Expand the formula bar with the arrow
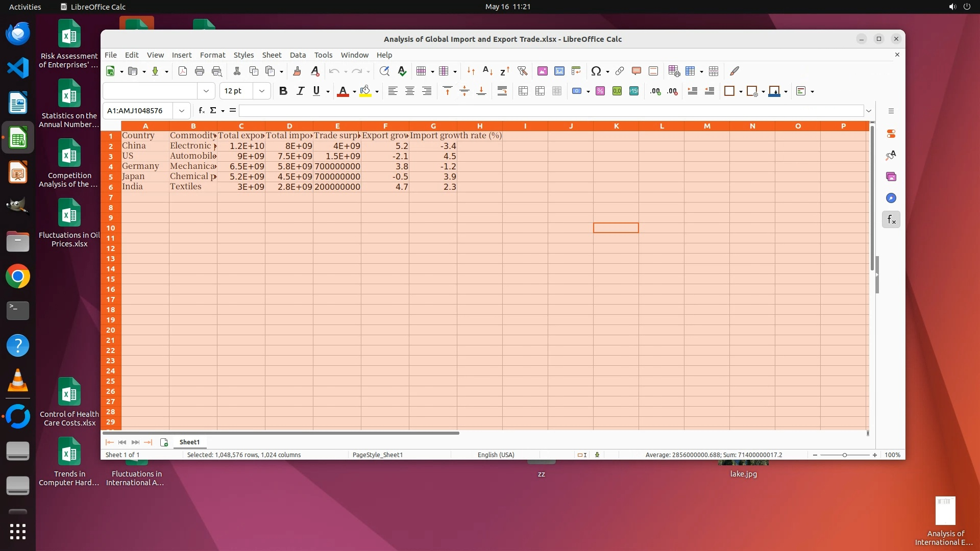The image size is (980, 551). (x=869, y=110)
